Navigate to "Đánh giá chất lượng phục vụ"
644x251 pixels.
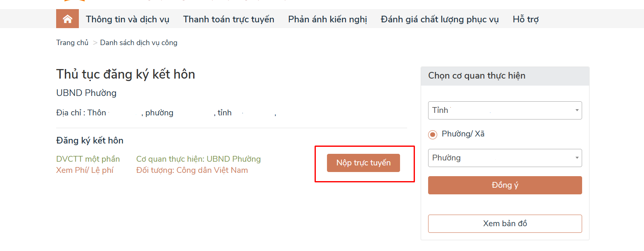pyautogui.click(x=439, y=19)
